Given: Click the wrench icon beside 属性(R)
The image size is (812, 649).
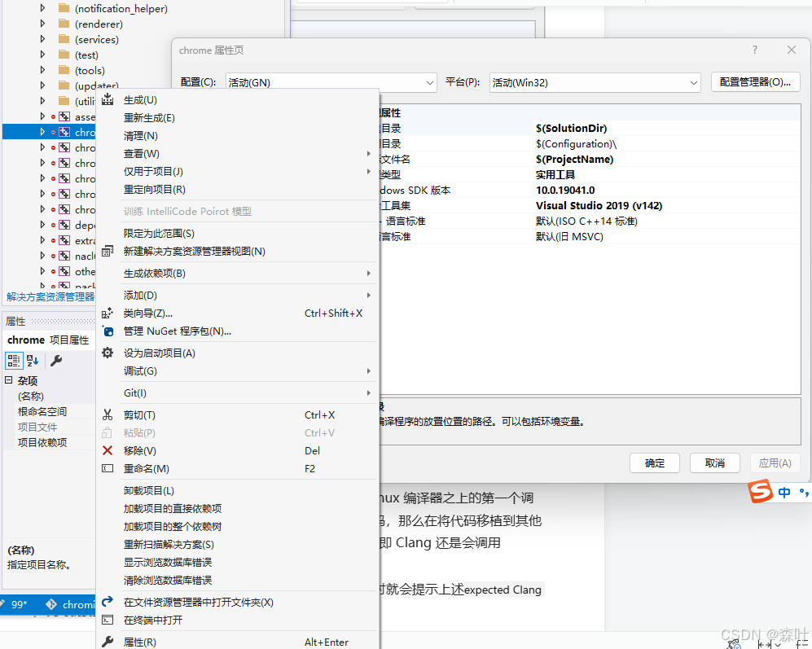Looking at the screenshot, I should coord(108,642).
